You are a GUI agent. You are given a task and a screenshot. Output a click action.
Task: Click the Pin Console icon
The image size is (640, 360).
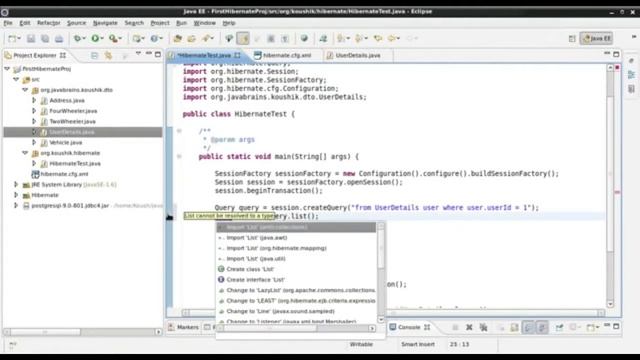click(x=559, y=327)
